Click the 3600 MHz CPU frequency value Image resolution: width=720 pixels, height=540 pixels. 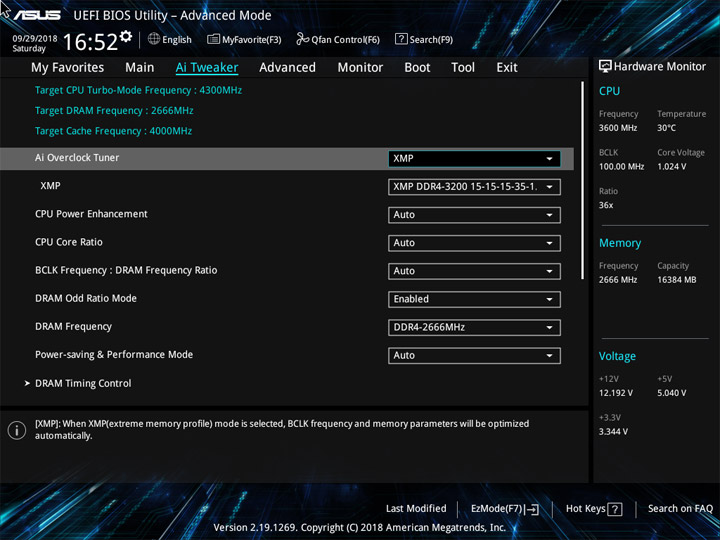tap(618, 128)
